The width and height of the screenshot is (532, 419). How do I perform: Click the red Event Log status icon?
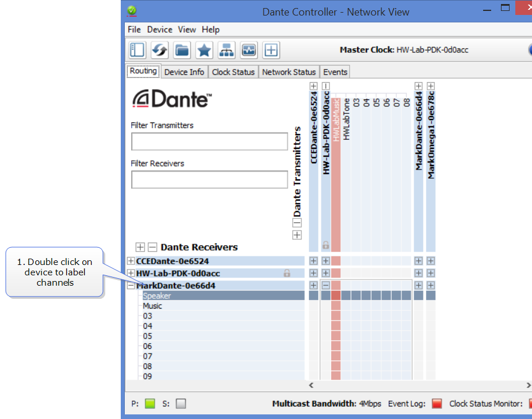437,403
